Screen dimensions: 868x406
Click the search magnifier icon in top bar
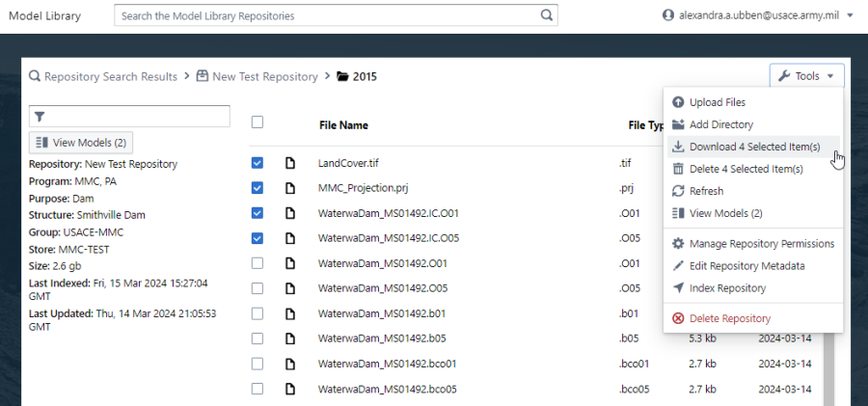coord(547,15)
